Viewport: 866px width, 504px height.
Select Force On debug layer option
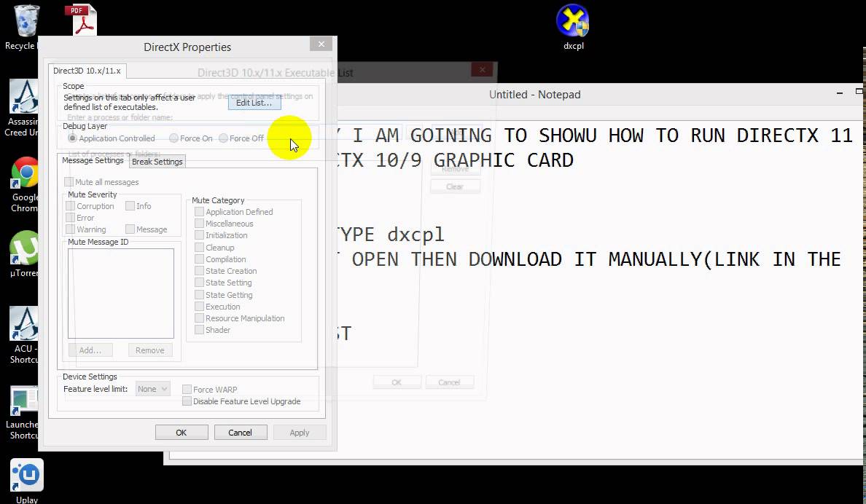(x=174, y=138)
